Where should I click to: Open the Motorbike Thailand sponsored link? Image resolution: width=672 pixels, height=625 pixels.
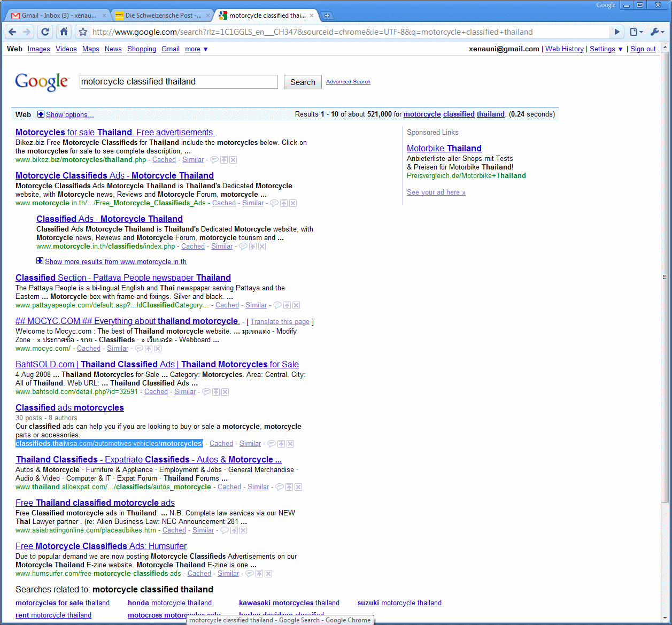444,149
